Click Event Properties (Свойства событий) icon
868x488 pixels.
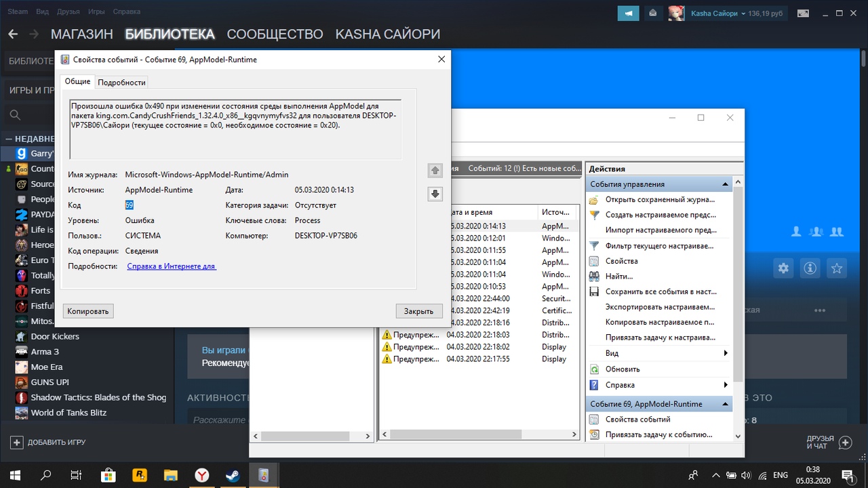[x=594, y=419]
